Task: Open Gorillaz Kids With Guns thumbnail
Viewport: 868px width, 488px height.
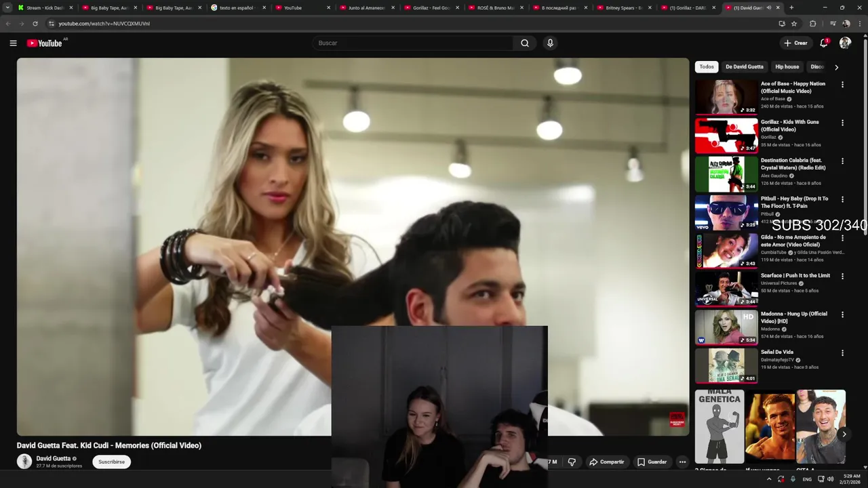Action: pos(726,136)
